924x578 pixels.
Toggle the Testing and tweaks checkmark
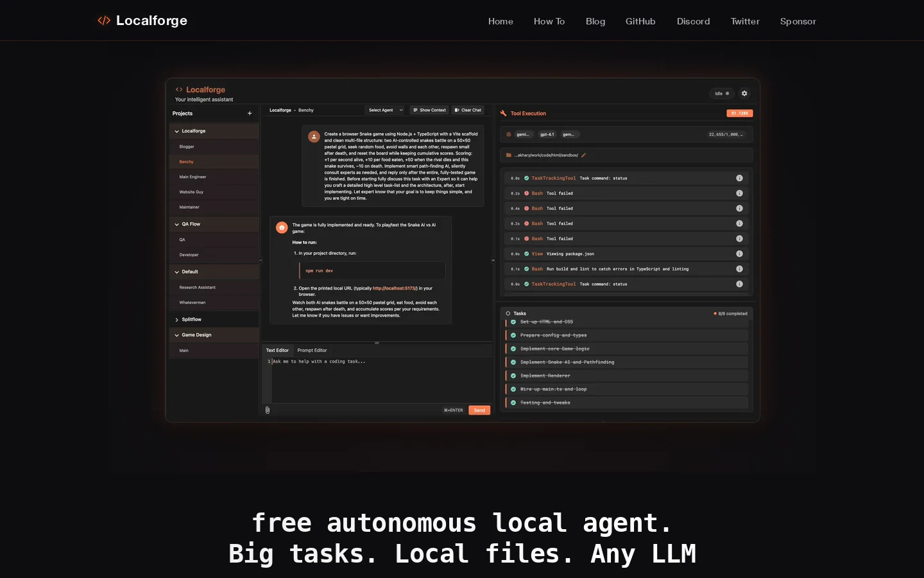click(x=513, y=403)
